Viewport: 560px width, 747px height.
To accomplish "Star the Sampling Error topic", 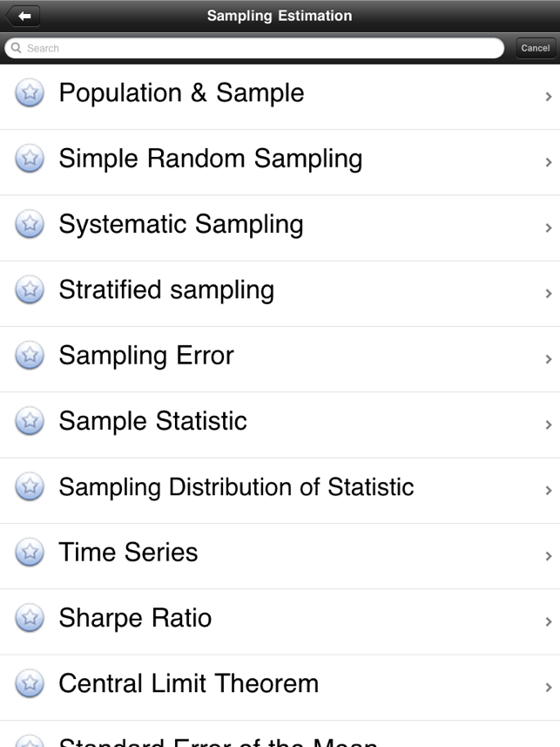I will [x=30, y=356].
